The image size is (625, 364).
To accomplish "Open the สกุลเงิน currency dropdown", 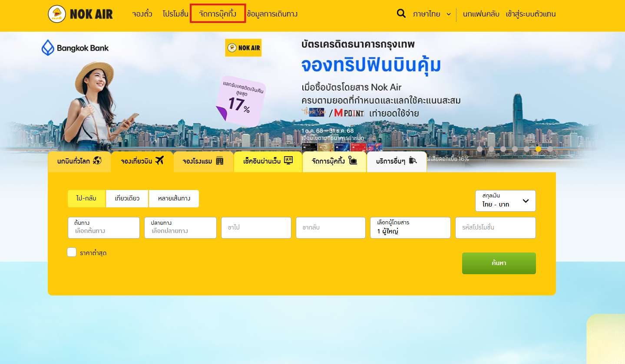I will click(x=505, y=201).
